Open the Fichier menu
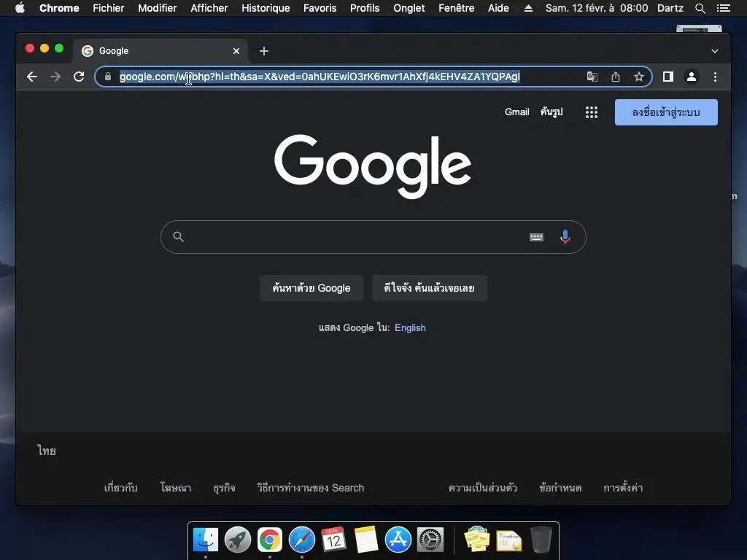 coord(109,8)
